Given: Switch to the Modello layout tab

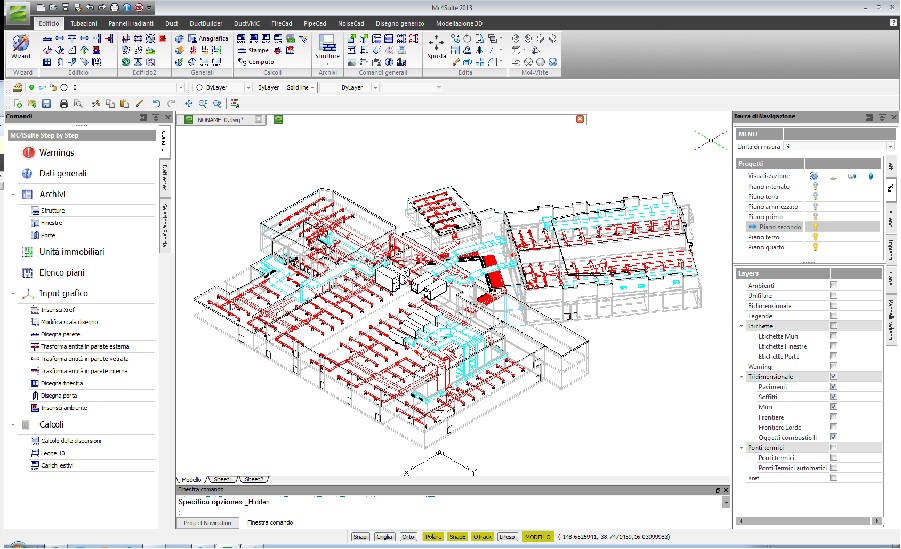Looking at the screenshot, I should pos(191,479).
